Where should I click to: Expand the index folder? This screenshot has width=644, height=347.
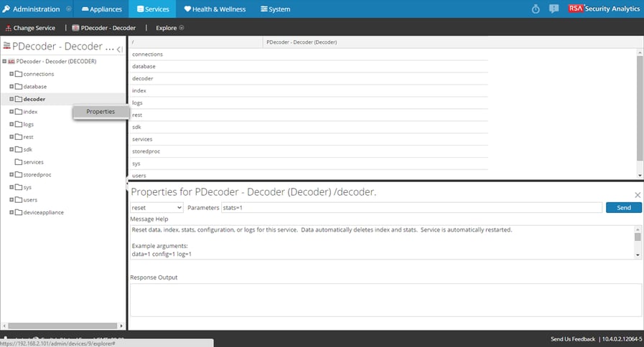[x=11, y=112]
